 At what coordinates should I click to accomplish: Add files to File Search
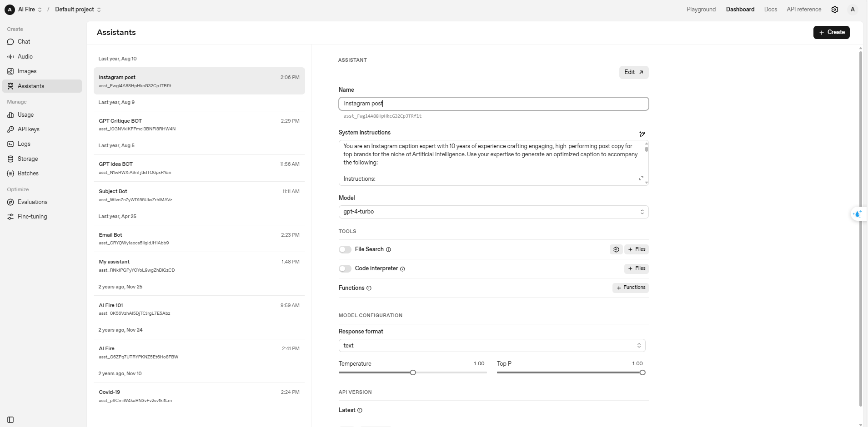[x=636, y=249]
